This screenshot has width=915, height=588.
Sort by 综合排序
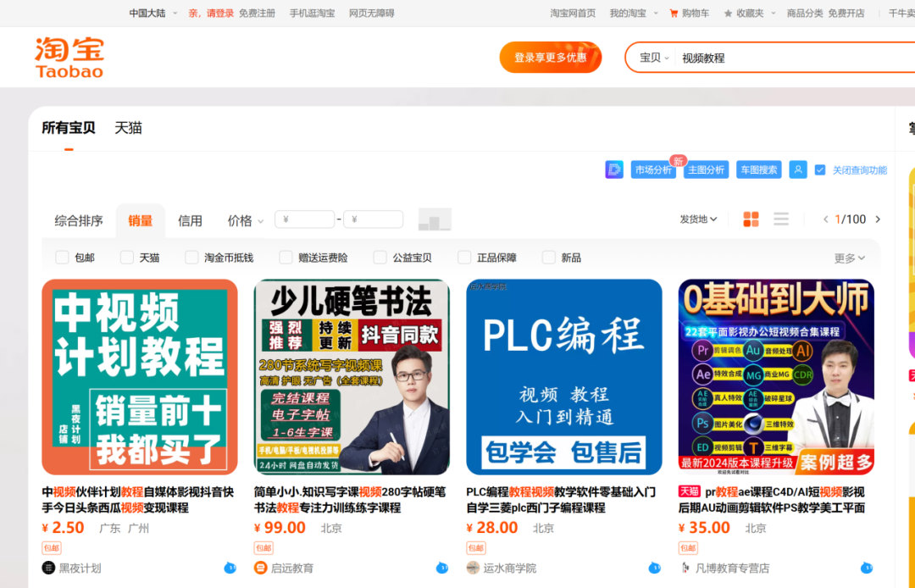coord(79,220)
